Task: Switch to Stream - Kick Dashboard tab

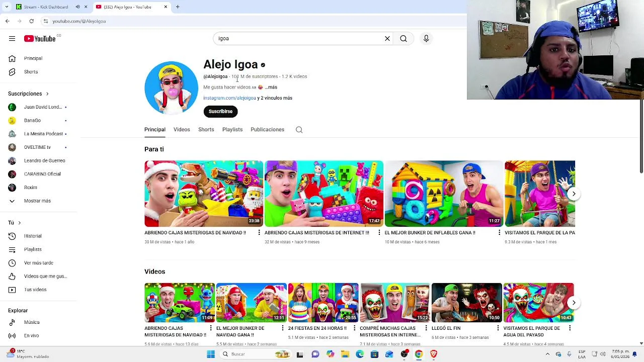Action: click(46, 7)
